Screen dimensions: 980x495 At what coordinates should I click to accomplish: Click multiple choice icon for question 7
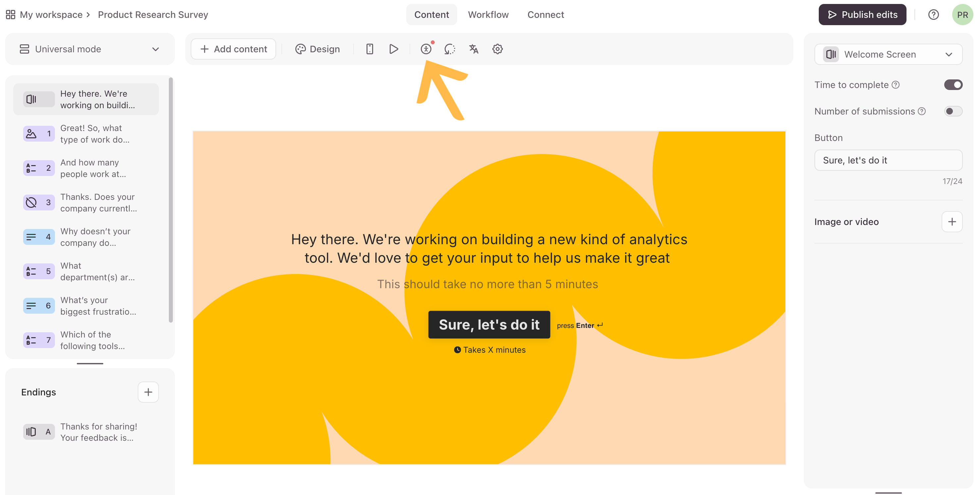point(31,340)
